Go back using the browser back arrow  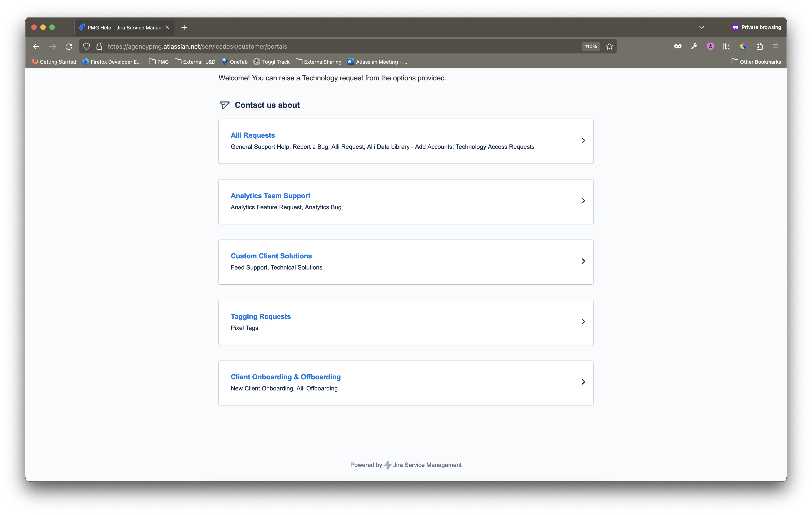coord(36,46)
